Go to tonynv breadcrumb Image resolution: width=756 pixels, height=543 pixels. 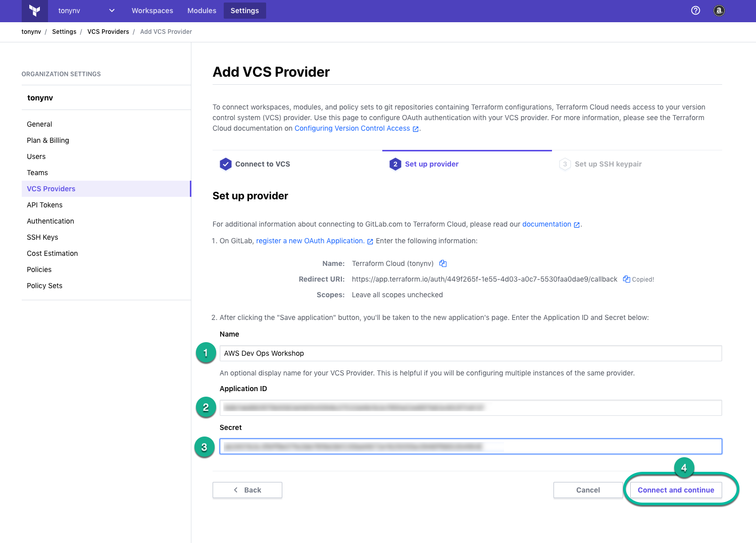[x=31, y=32]
